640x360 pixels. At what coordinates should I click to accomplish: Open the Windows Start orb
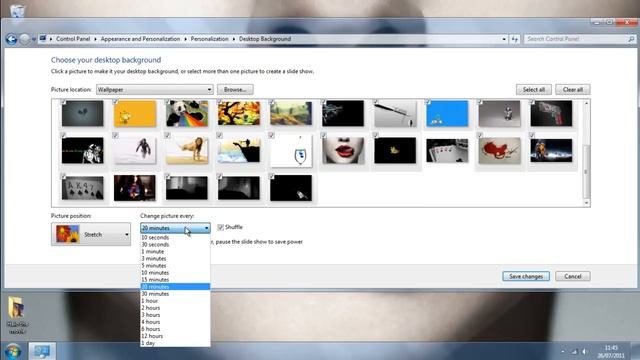point(13,351)
